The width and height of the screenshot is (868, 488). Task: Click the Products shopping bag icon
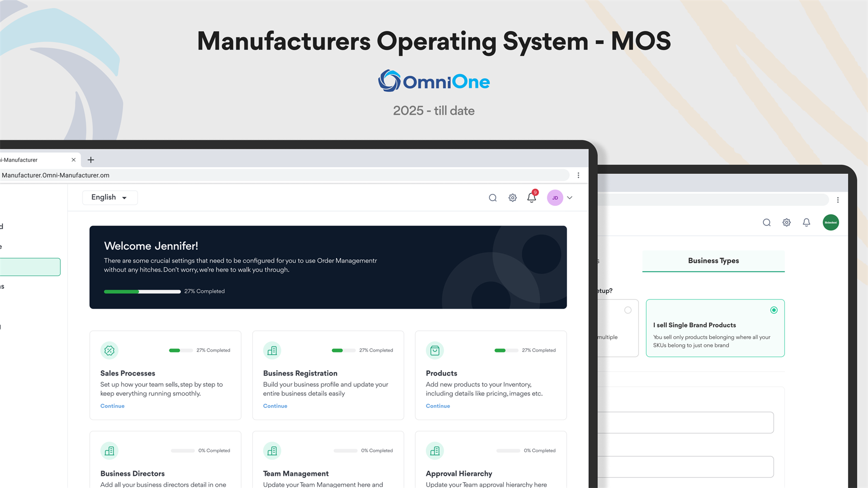pos(435,351)
